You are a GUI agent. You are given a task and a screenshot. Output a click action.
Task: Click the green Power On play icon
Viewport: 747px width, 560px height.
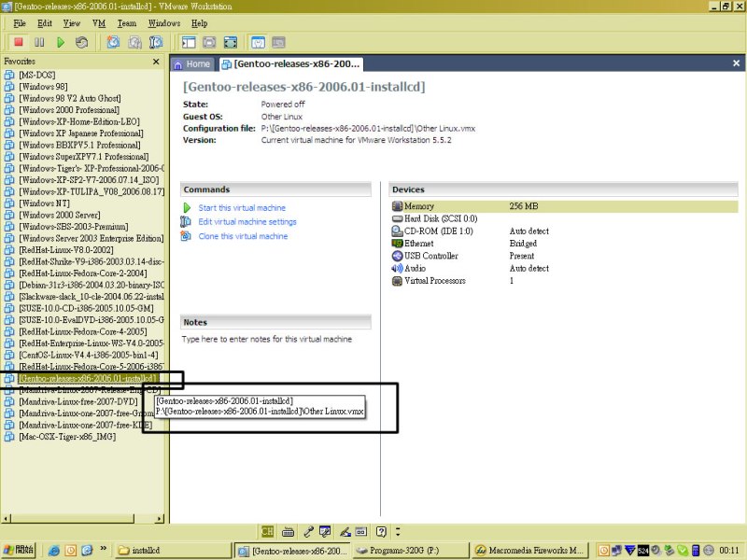61,42
